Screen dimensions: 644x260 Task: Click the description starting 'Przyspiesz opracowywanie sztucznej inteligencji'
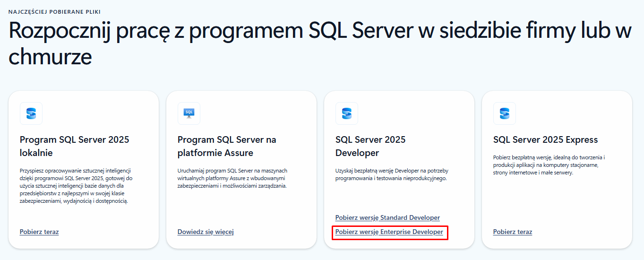click(76, 186)
